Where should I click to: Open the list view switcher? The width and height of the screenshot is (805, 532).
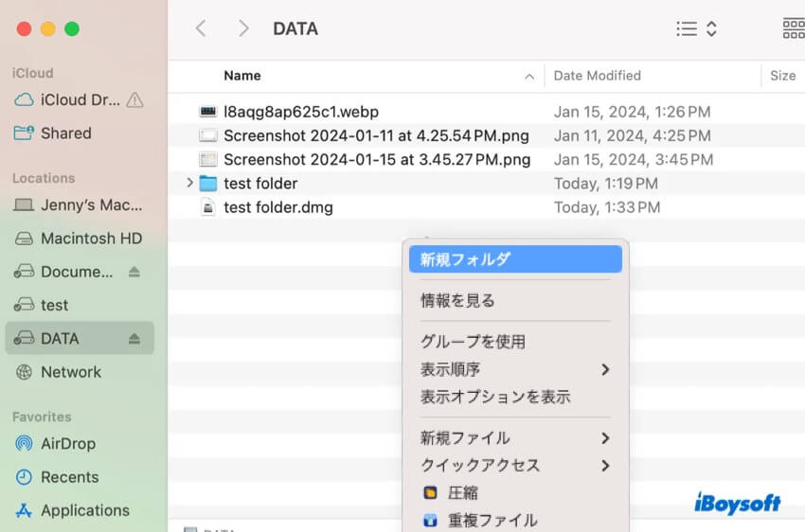pyautogui.click(x=696, y=28)
